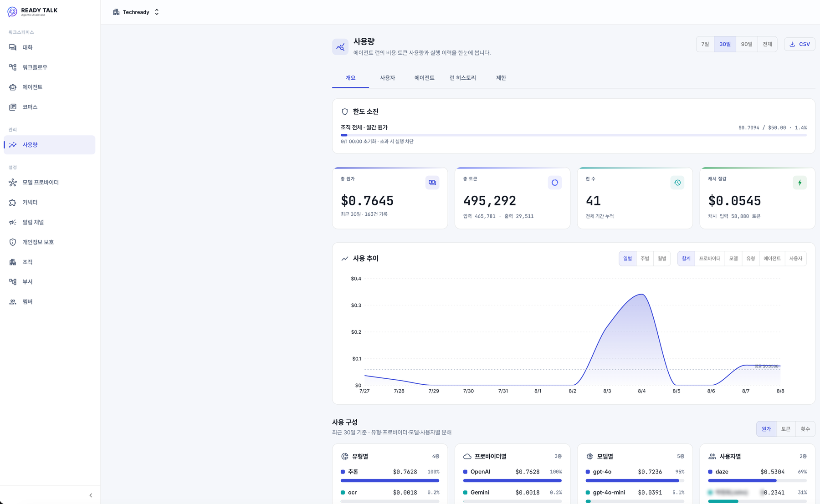This screenshot has width=820, height=504.
Task: Set date range to 90일
Action: [747, 44]
